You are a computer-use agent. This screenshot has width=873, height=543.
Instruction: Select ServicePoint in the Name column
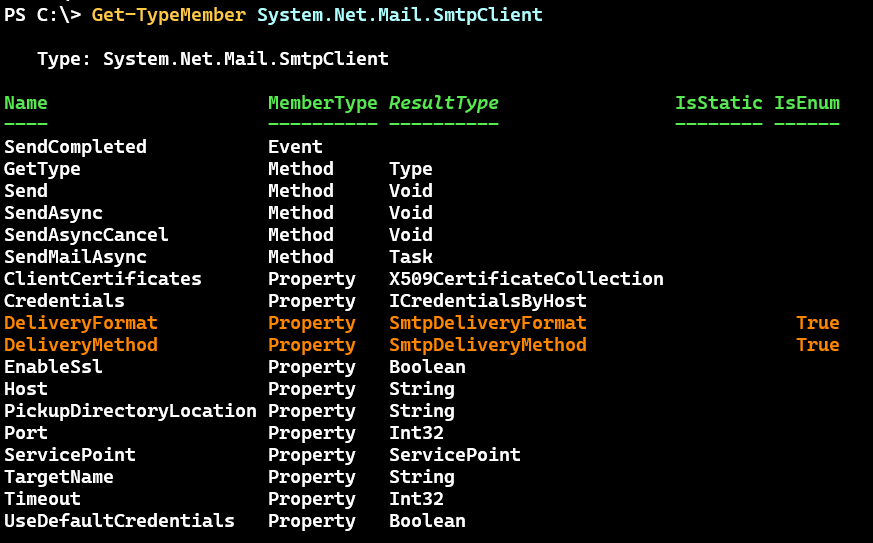[x=70, y=455]
